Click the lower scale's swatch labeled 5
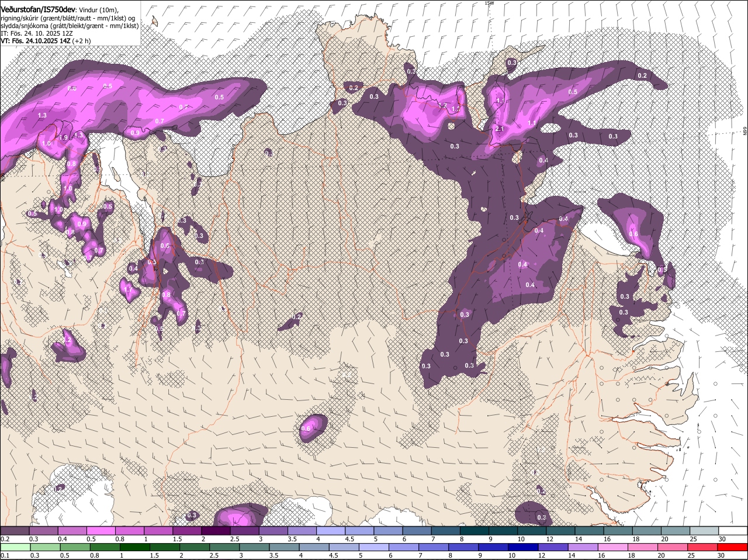 pyautogui.click(x=373, y=547)
